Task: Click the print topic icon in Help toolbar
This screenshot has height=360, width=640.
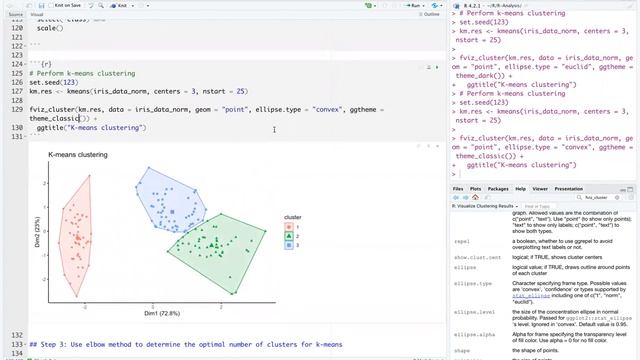Action: 487,198
